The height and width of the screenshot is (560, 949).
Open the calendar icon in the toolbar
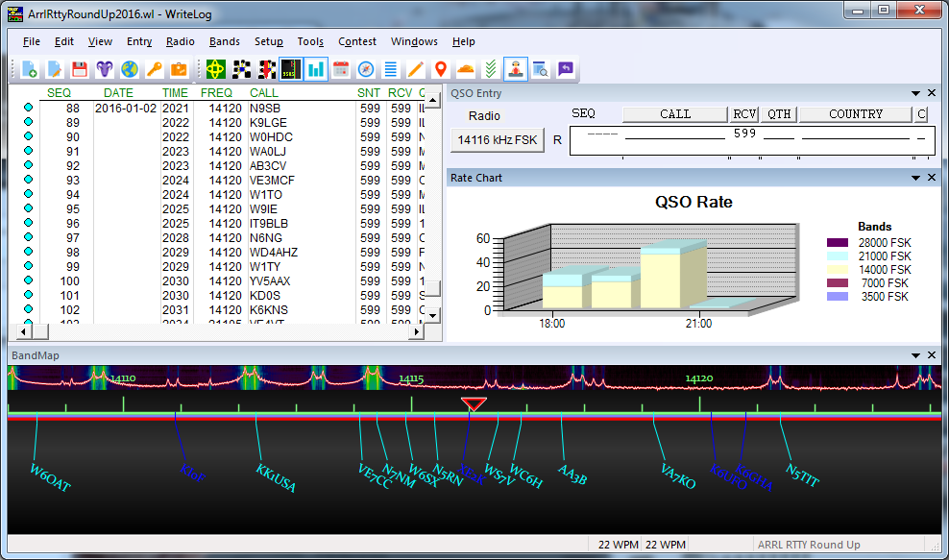(341, 69)
